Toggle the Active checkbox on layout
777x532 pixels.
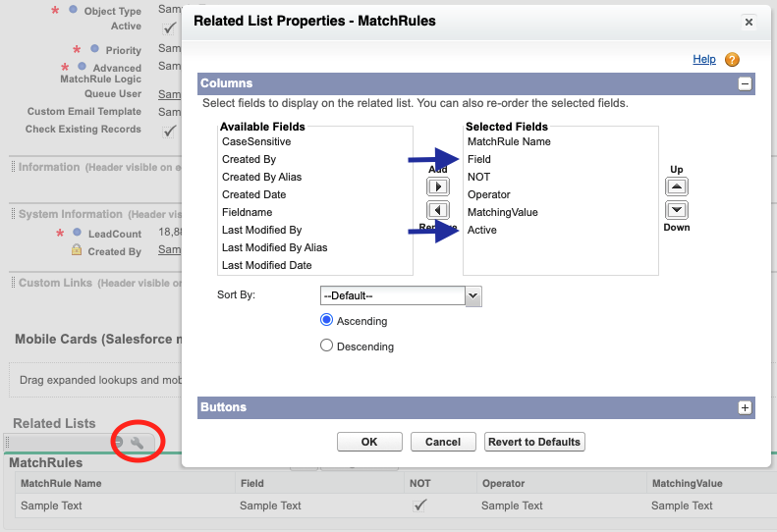coord(169,28)
